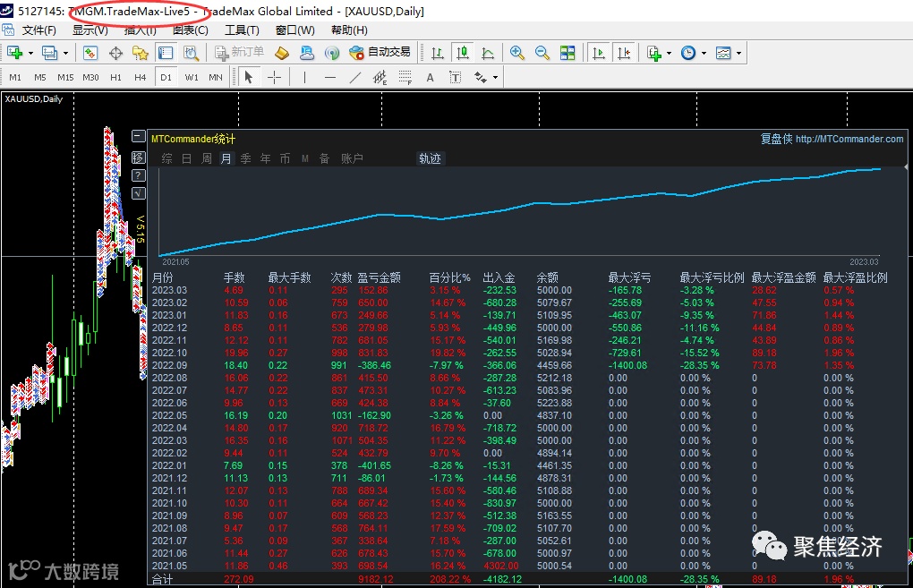Toggle the D1 timeframe

[166, 78]
